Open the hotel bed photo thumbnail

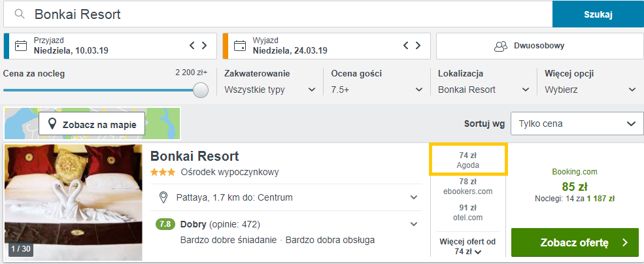coord(73,203)
